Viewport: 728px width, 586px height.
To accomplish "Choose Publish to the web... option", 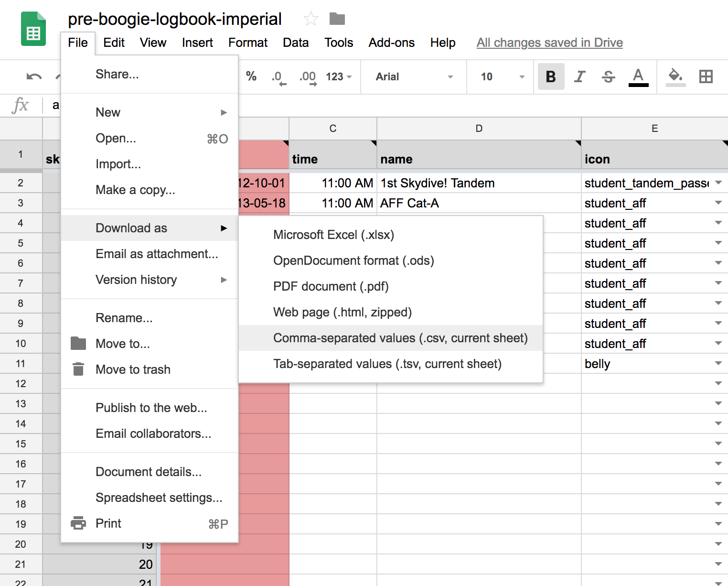I will (x=150, y=408).
